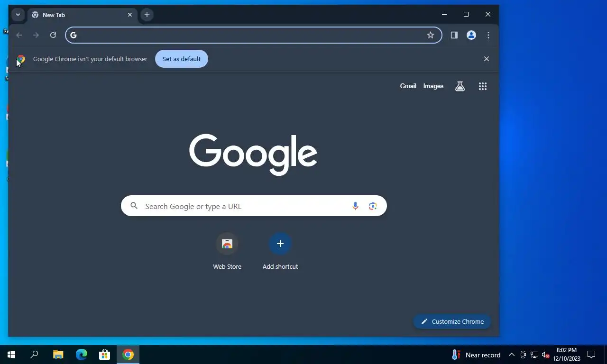Maximize the Chrome window
607x364 pixels.
point(466,15)
